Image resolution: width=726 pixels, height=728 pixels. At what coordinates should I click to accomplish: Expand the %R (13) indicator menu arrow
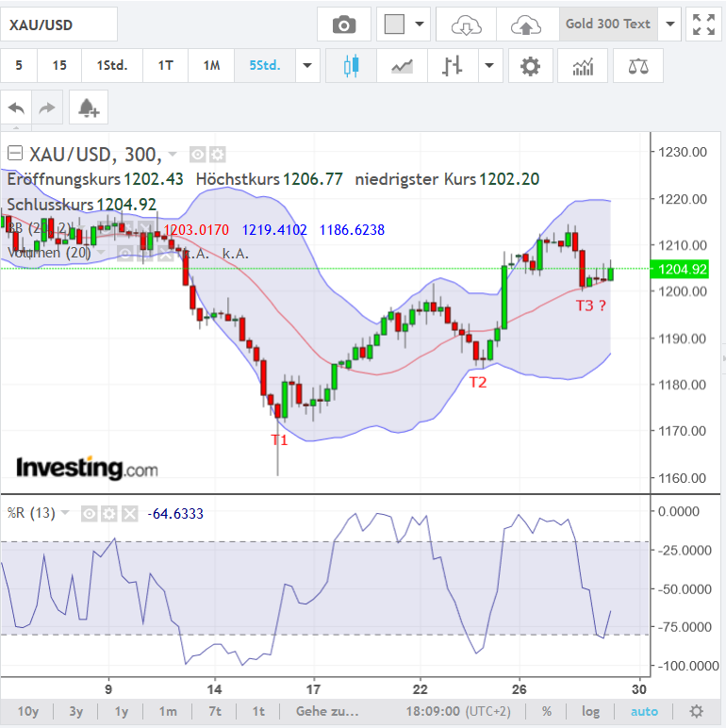[x=66, y=514]
